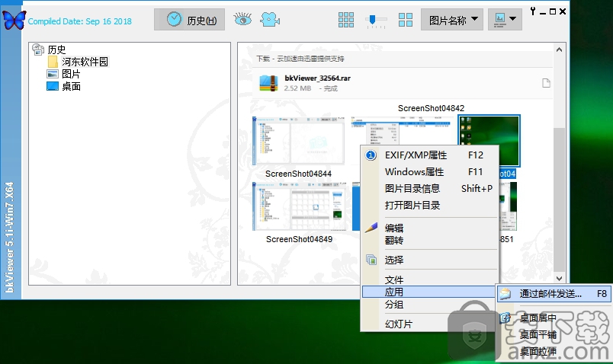Click the scroll down arrow of thumbnail pane
The image size is (613, 364).
[559, 279]
